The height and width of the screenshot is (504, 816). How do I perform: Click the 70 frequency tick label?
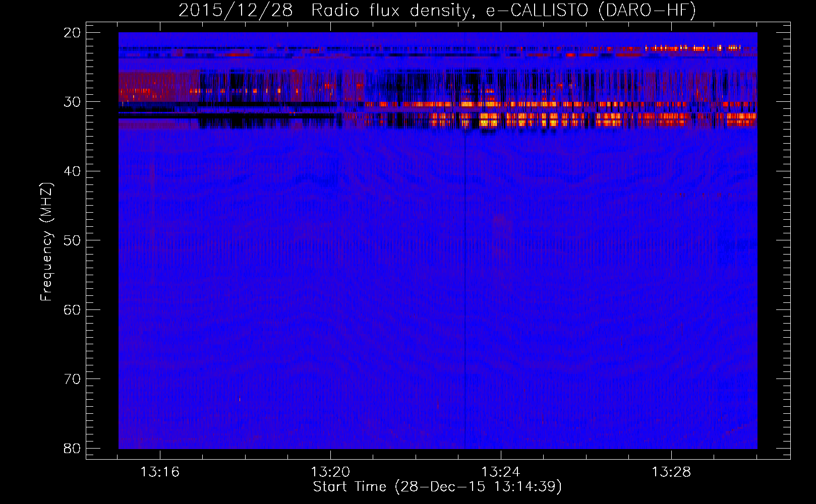click(x=73, y=379)
